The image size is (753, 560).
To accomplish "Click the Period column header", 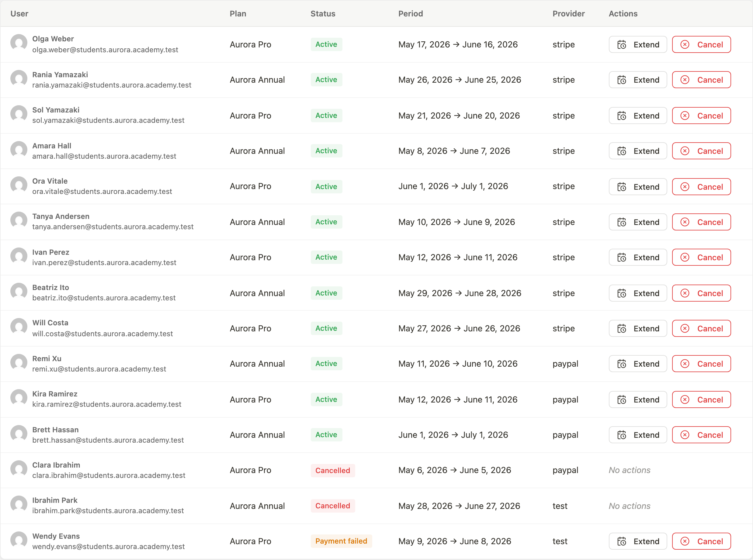I will click(411, 14).
